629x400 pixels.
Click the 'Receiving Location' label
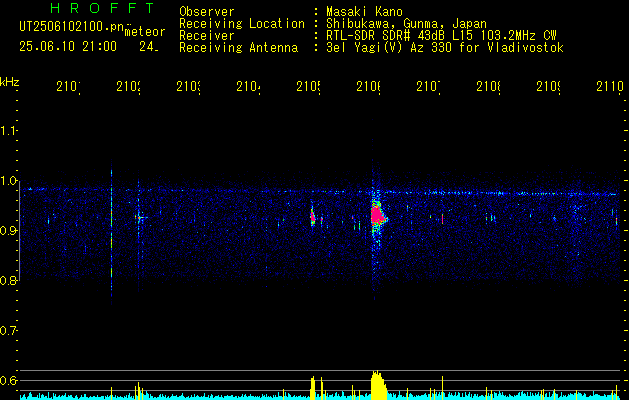[242, 24]
